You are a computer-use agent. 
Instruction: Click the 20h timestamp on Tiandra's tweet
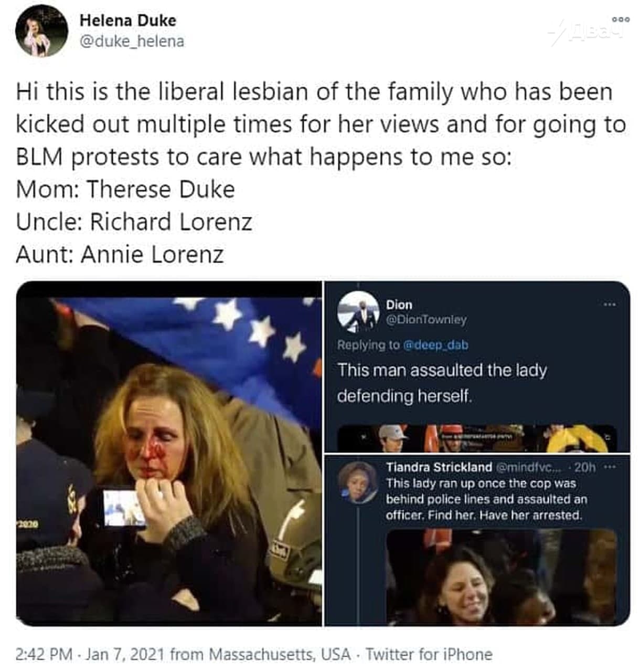click(x=585, y=467)
